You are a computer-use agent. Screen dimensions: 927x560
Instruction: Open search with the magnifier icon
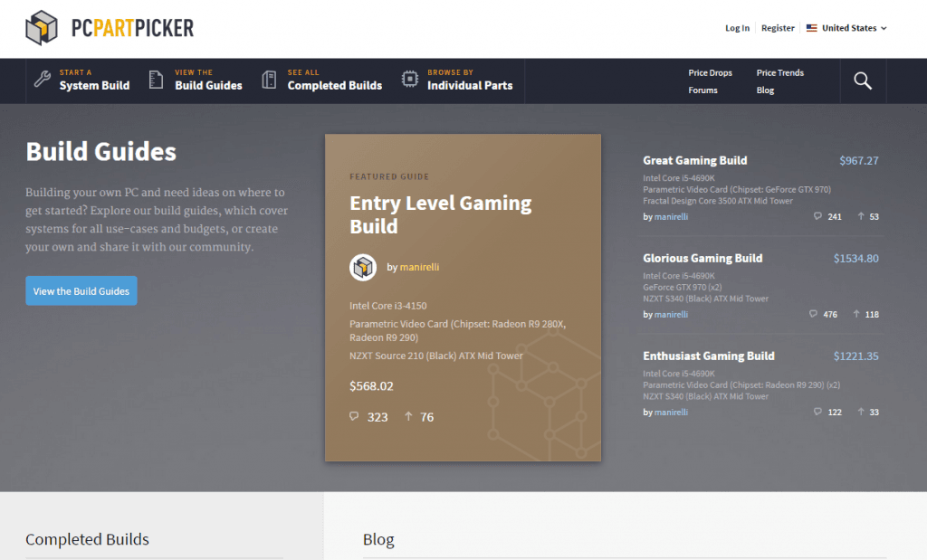863,81
